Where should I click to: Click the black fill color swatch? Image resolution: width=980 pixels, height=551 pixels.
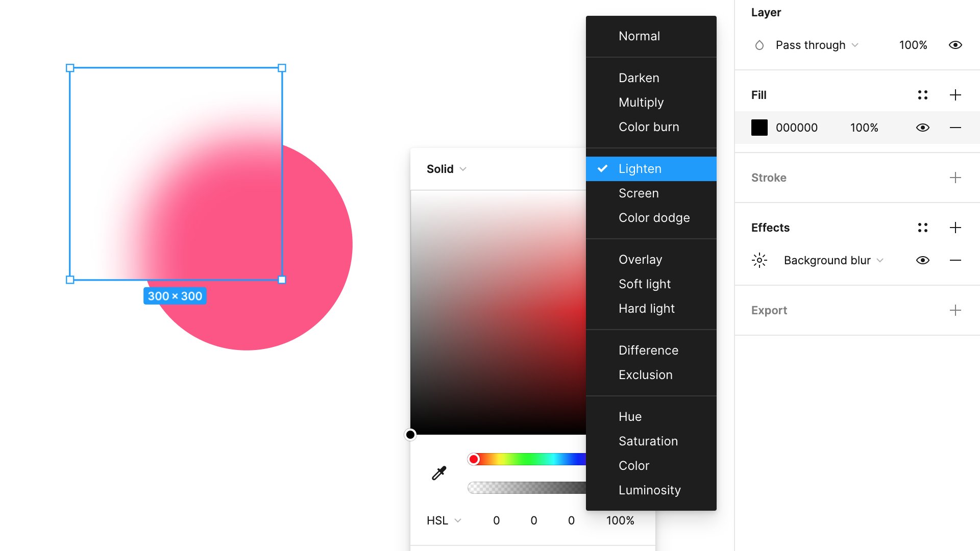(x=759, y=127)
